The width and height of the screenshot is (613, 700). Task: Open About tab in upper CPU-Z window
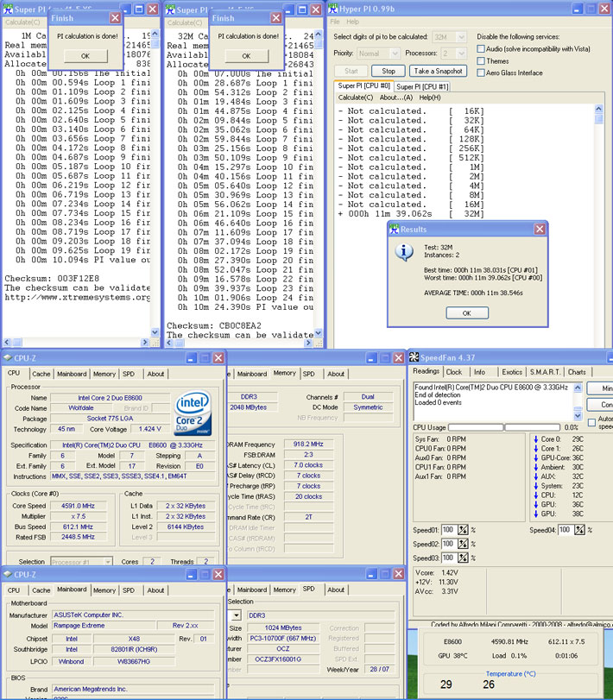tap(155, 374)
